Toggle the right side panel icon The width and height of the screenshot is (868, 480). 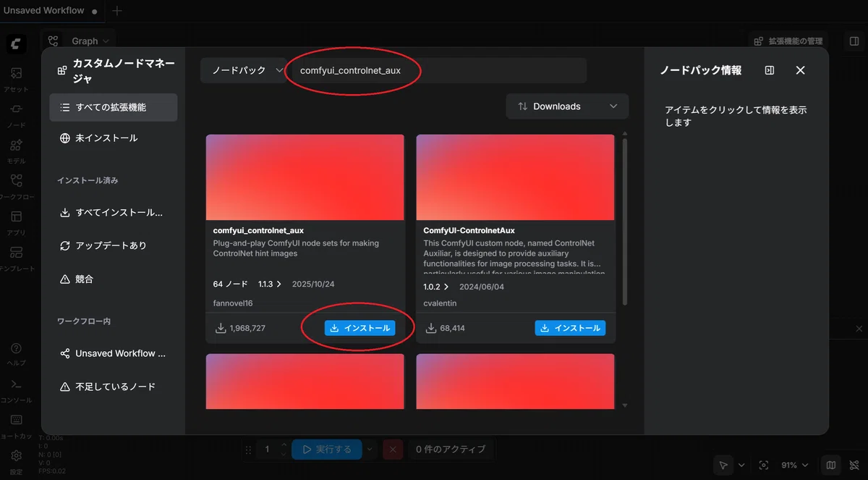tap(854, 41)
